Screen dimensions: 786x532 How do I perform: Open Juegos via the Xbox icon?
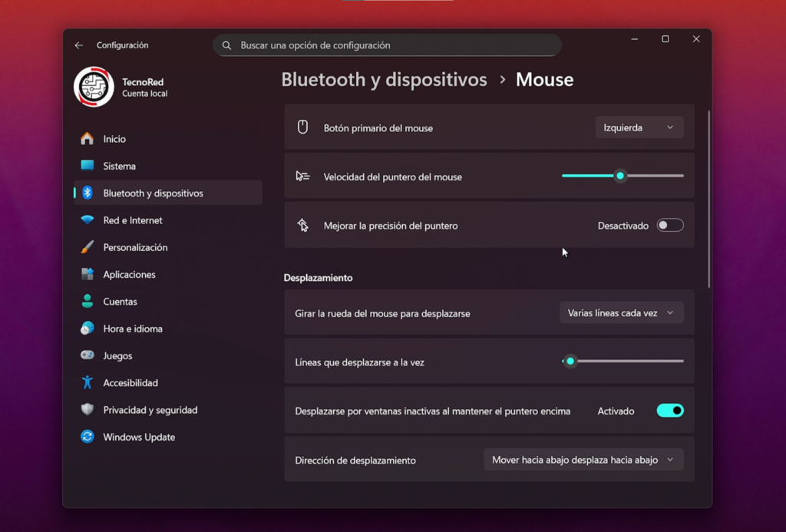[x=90, y=355]
